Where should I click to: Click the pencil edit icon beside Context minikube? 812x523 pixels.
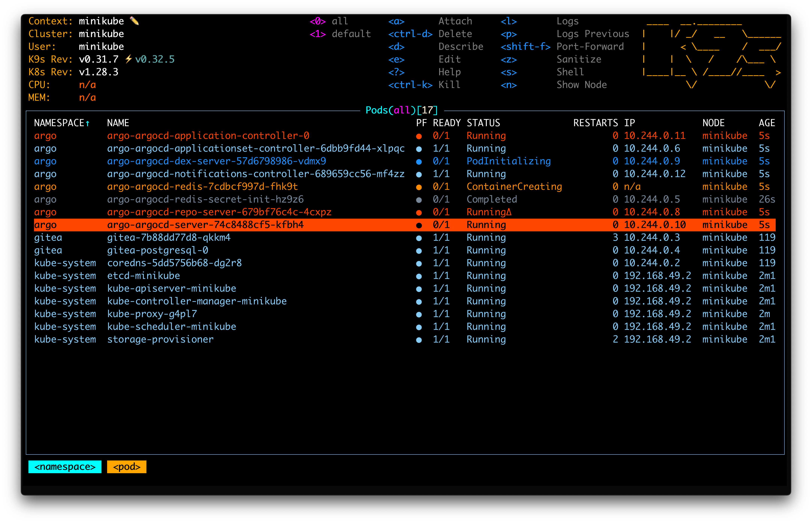[135, 21]
